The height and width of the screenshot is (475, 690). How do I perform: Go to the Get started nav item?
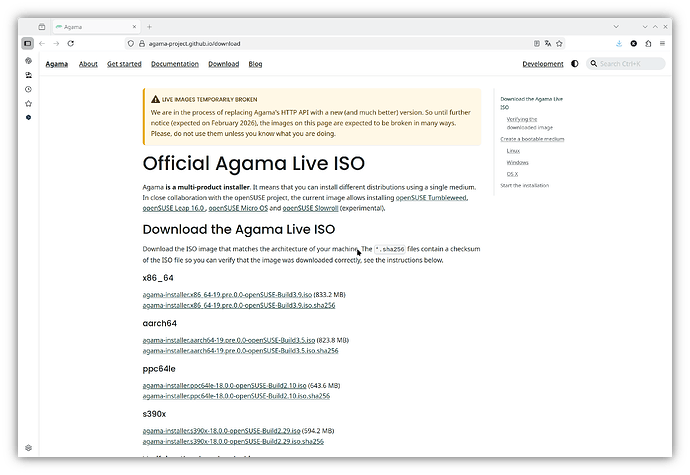(x=124, y=64)
